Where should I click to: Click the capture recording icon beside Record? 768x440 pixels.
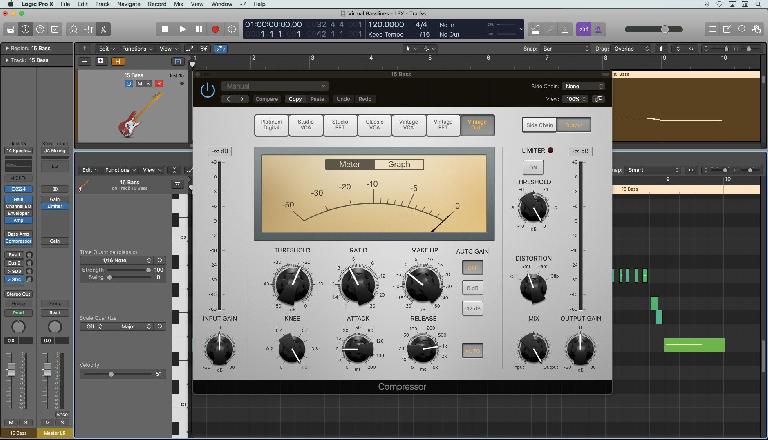pyautogui.click(x=232, y=29)
